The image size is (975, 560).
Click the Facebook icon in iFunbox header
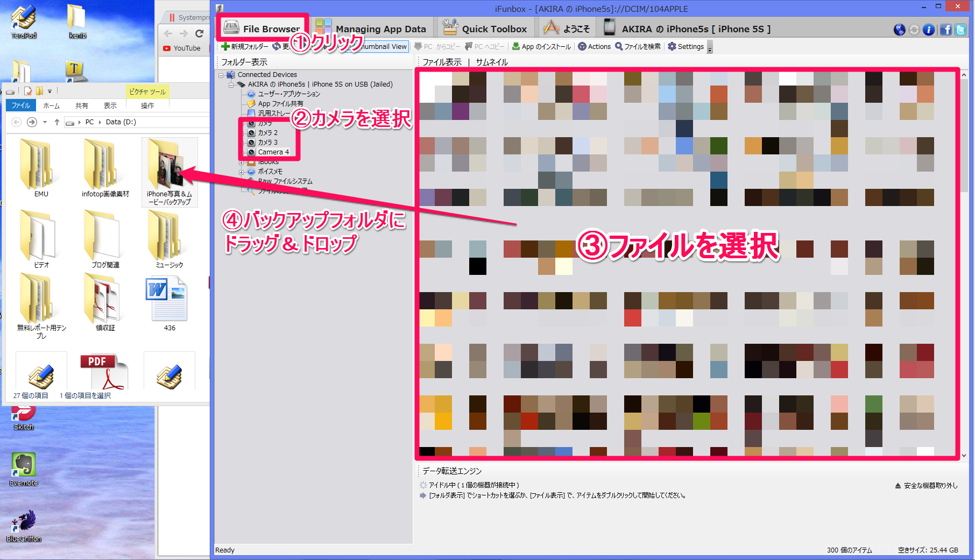click(x=945, y=30)
